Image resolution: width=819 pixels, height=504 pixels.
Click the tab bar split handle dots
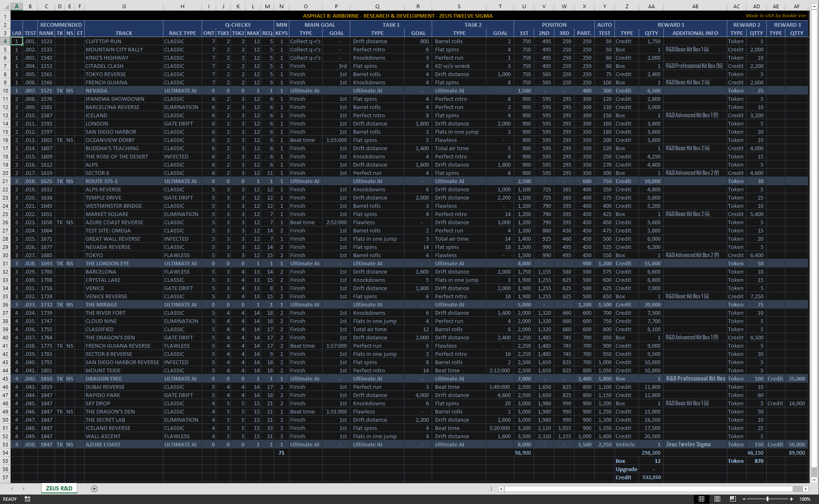[491, 489]
